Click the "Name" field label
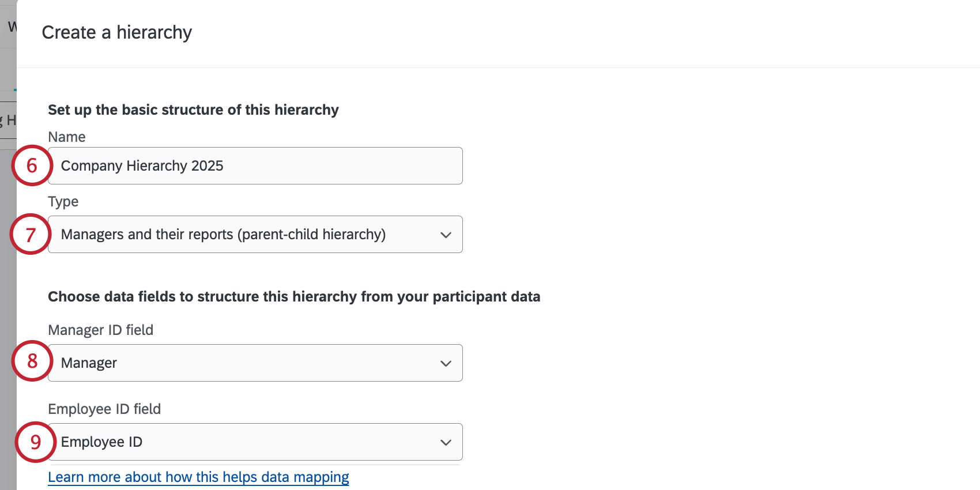This screenshot has width=980, height=490. [x=67, y=137]
